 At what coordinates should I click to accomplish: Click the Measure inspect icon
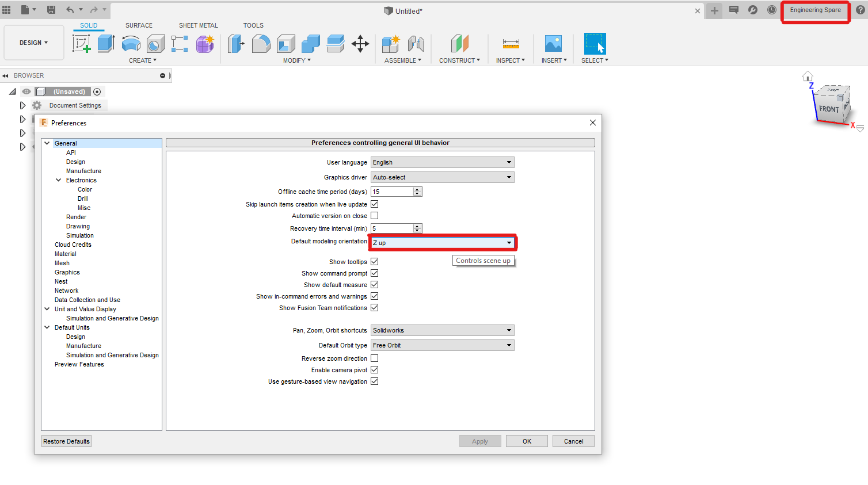pos(511,44)
